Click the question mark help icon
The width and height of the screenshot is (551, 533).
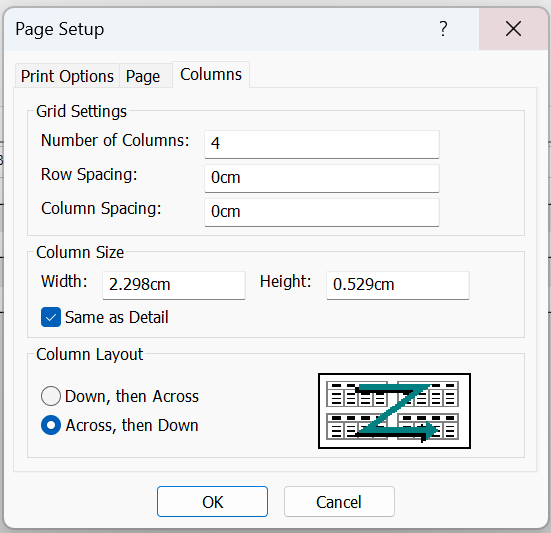(443, 29)
